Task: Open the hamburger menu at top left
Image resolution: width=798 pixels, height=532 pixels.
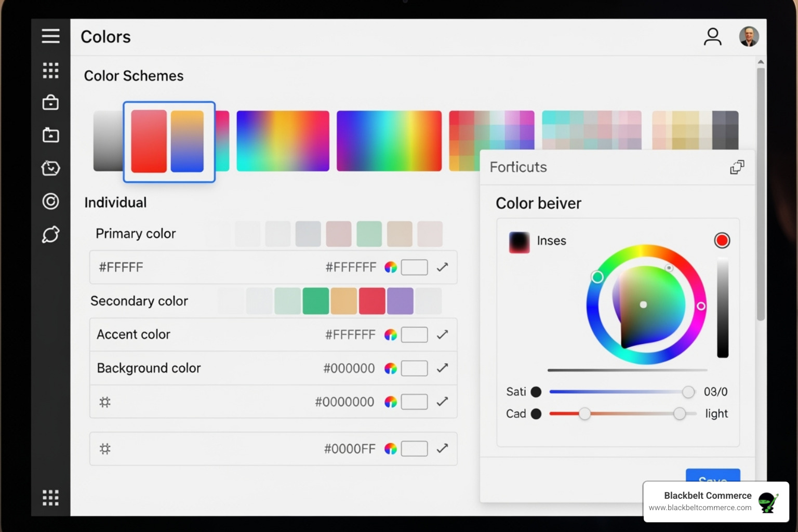Action: coord(50,36)
